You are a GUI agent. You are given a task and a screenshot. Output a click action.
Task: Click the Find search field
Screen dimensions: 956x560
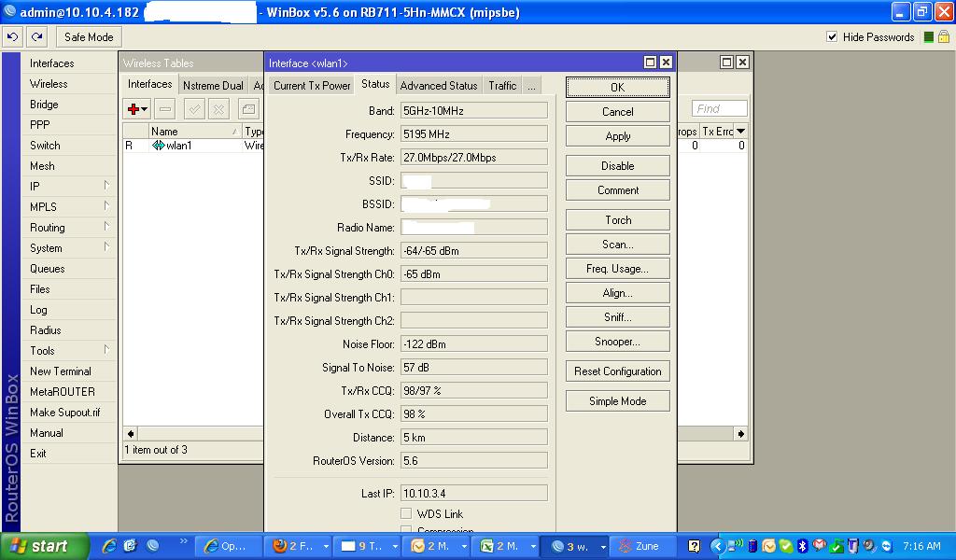(x=720, y=108)
